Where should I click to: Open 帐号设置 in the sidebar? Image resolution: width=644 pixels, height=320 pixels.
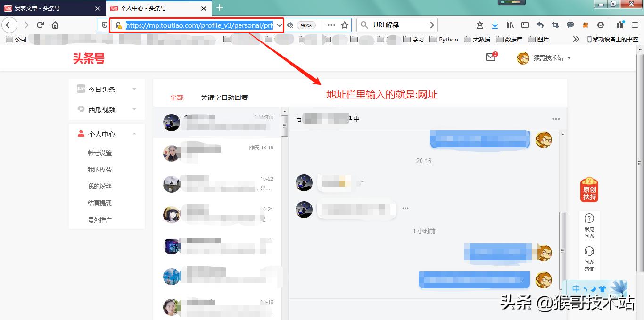pos(100,152)
